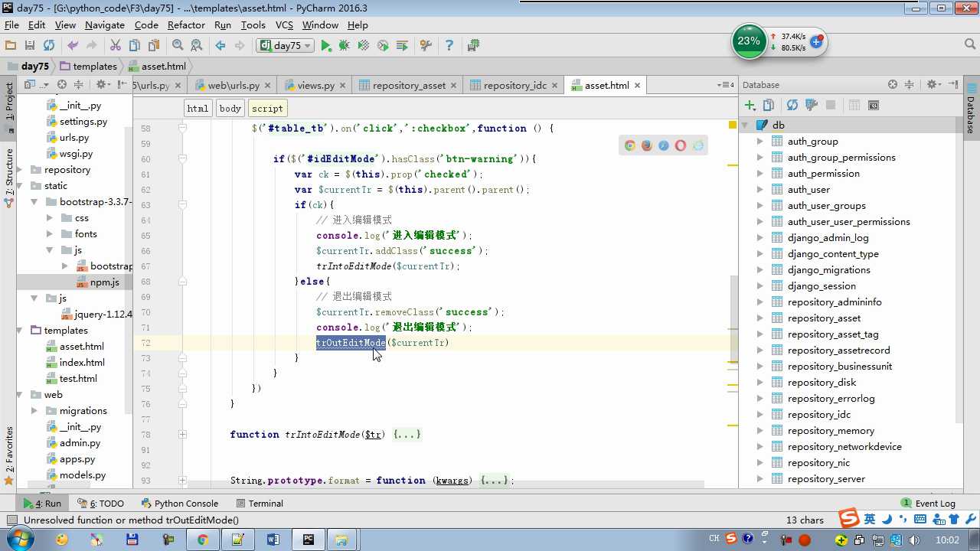Open the gear settings dropdown in Database panel
The height and width of the screenshot is (551, 980).
(934, 85)
